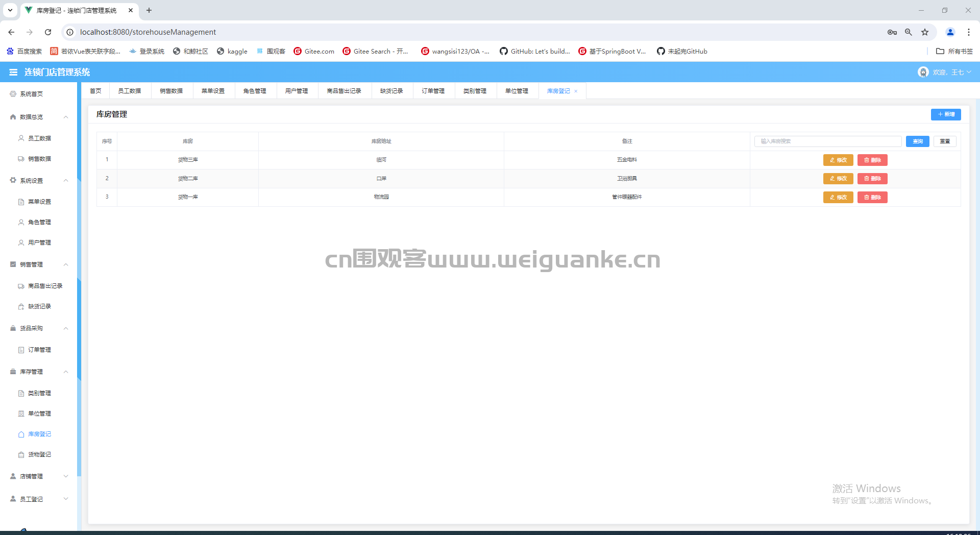Switch to the 首页 tab
Screen dimensions: 980x535
(95, 91)
